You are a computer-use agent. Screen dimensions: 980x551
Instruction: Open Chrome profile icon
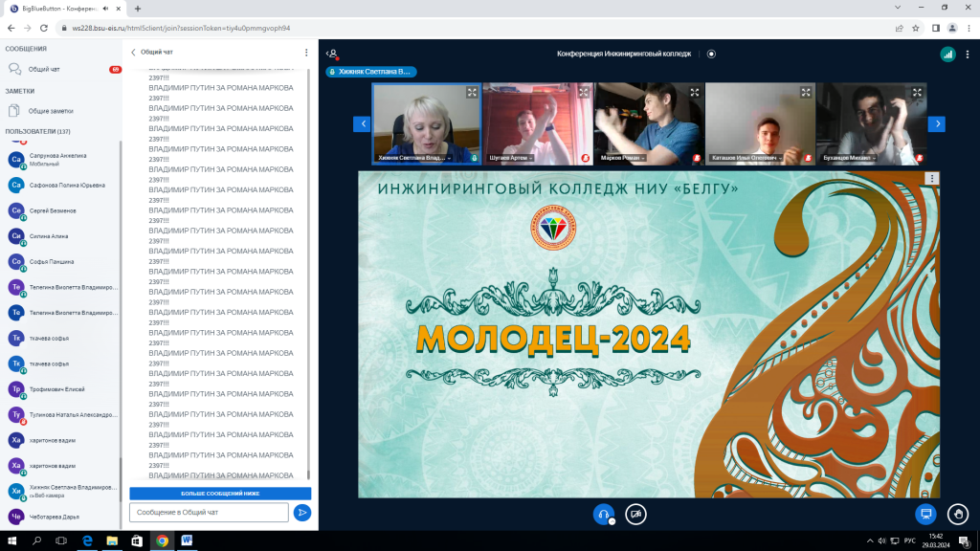952,28
